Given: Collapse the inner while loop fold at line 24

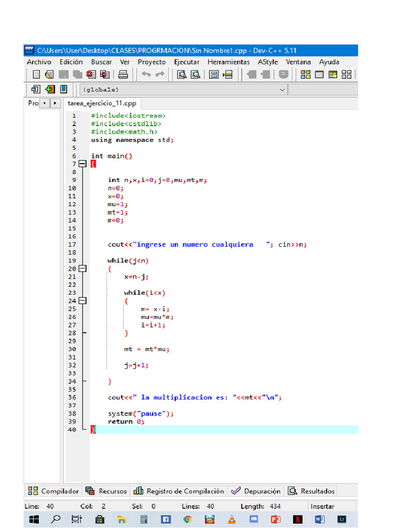Looking at the screenshot, I should 82,301.
